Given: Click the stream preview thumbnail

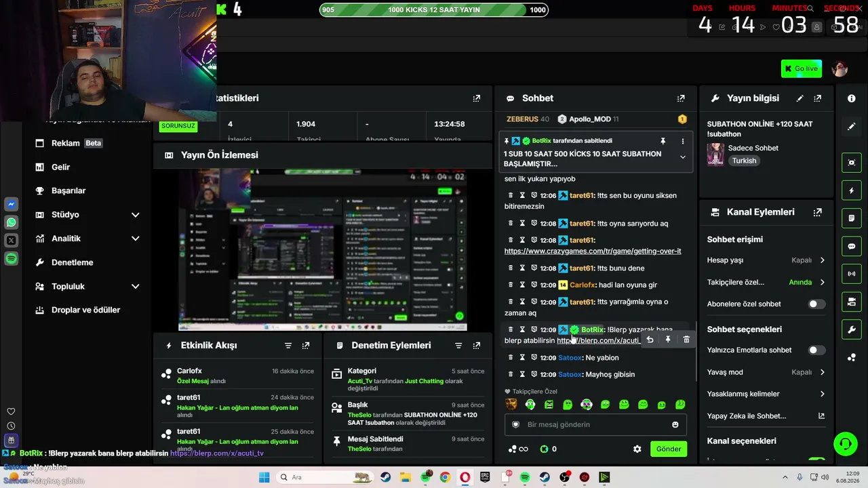Looking at the screenshot, I should pyautogui.click(x=323, y=249).
